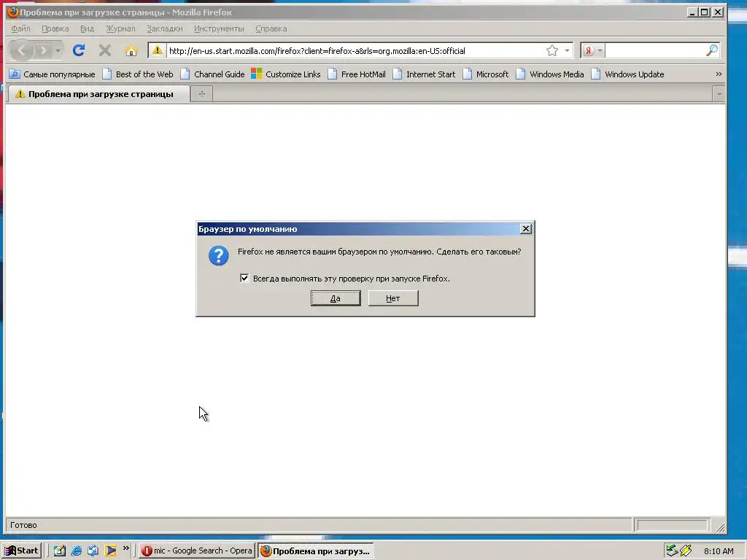Open the Internet Start bookmark

coord(424,74)
